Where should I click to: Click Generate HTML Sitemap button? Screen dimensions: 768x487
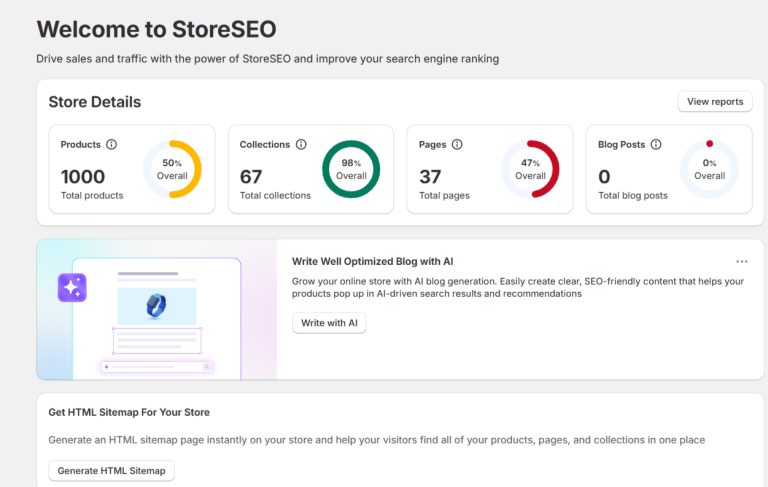pyautogui.click(x=111, y=471)
